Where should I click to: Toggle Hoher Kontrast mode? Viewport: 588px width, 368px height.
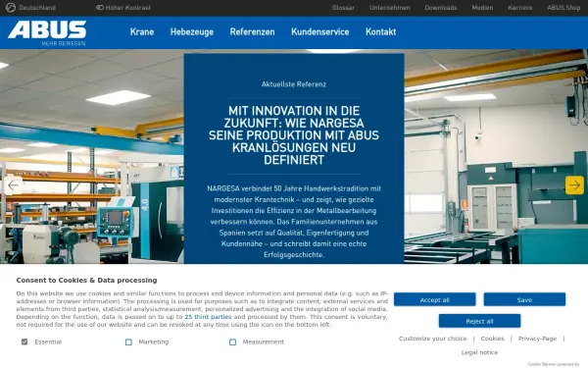tap(123, 8)
